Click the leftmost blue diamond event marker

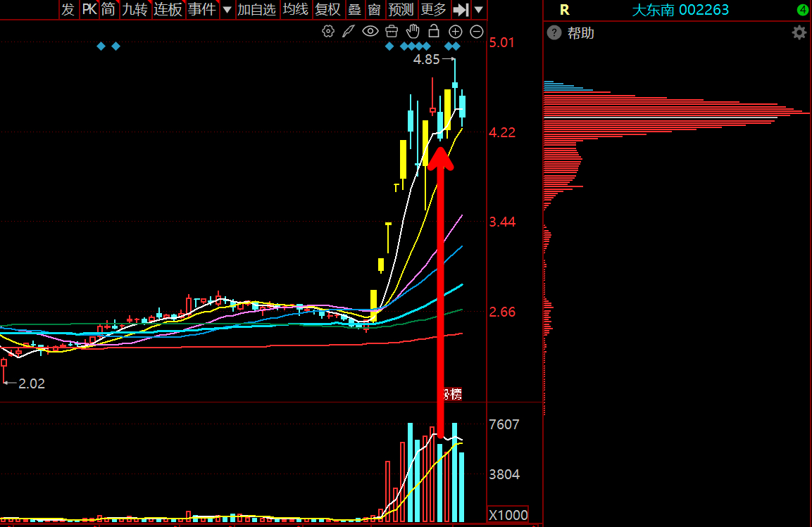coord(101,46)
